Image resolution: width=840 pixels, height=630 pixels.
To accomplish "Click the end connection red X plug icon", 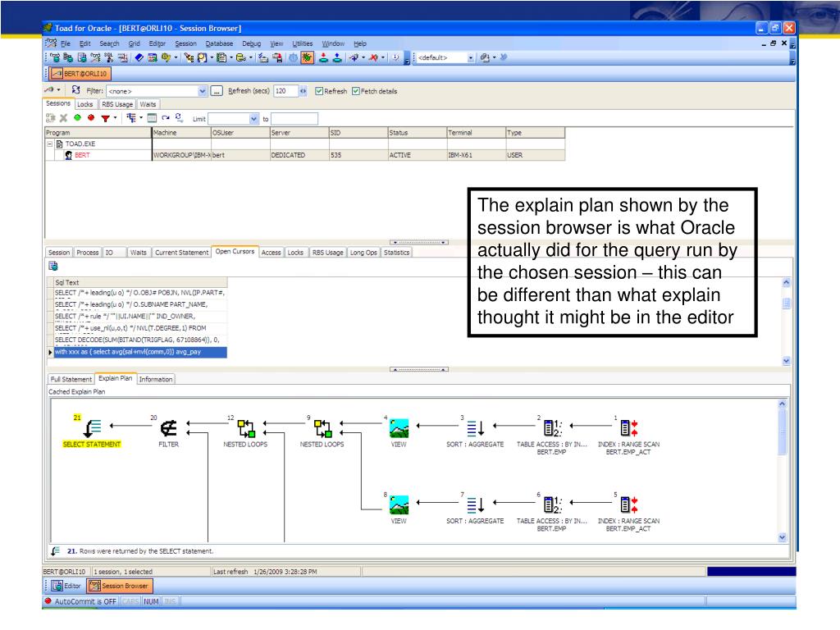I will (374, 57).
